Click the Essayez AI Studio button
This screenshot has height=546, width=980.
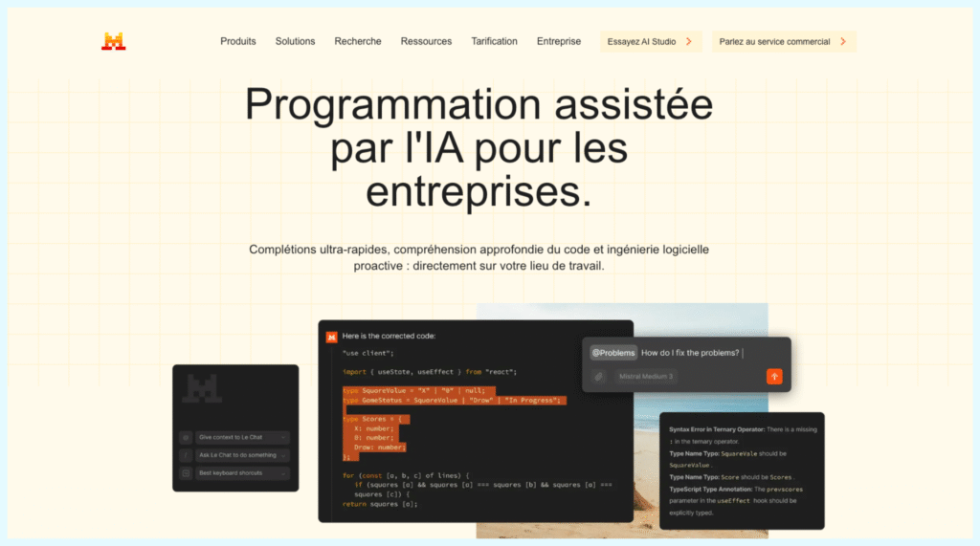pyautogui.click(x=651, y=42)
